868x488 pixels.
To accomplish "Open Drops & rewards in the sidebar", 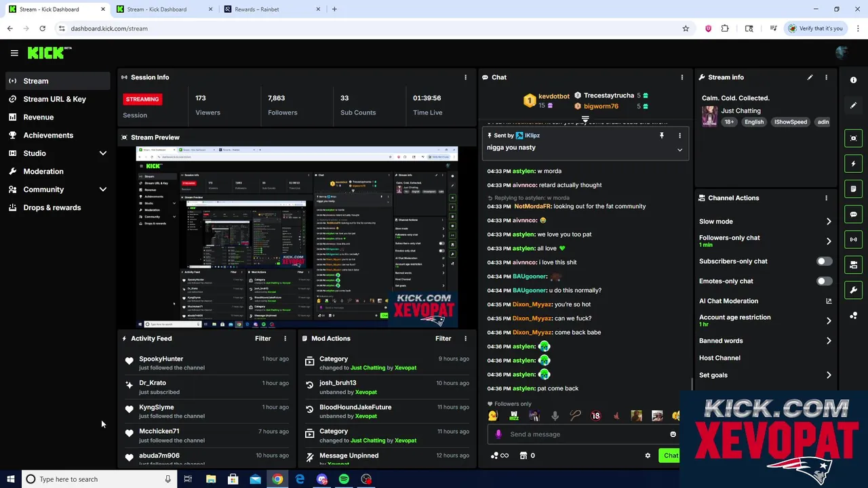I will (58, 207).
